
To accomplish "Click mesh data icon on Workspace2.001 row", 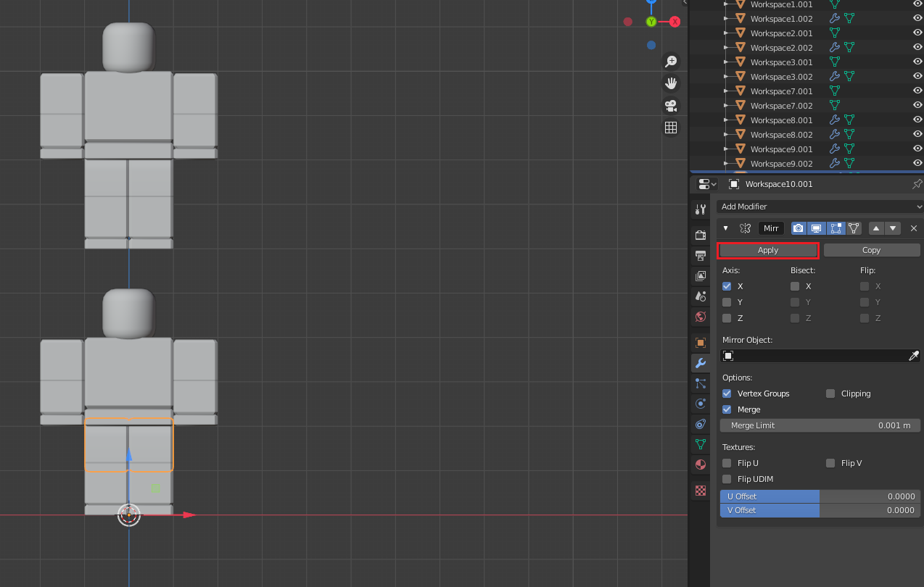I will pyautogui.click(x=834, y=33).
